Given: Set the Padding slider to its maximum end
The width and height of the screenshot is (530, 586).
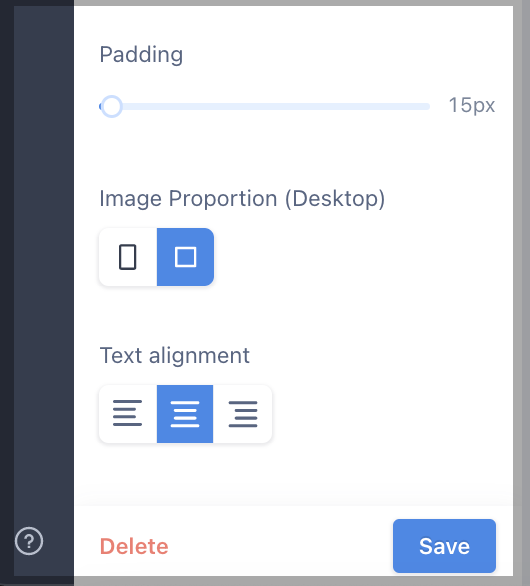Looking at the screenshot, I should tap(428, 107).
